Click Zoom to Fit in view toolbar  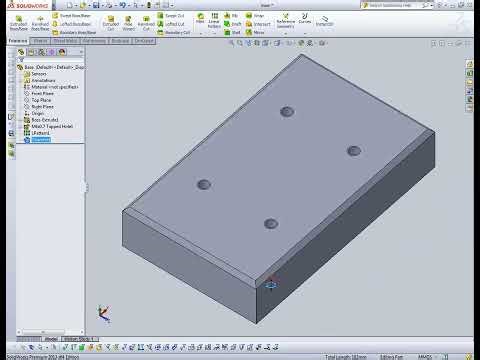(x=231, y=43)
